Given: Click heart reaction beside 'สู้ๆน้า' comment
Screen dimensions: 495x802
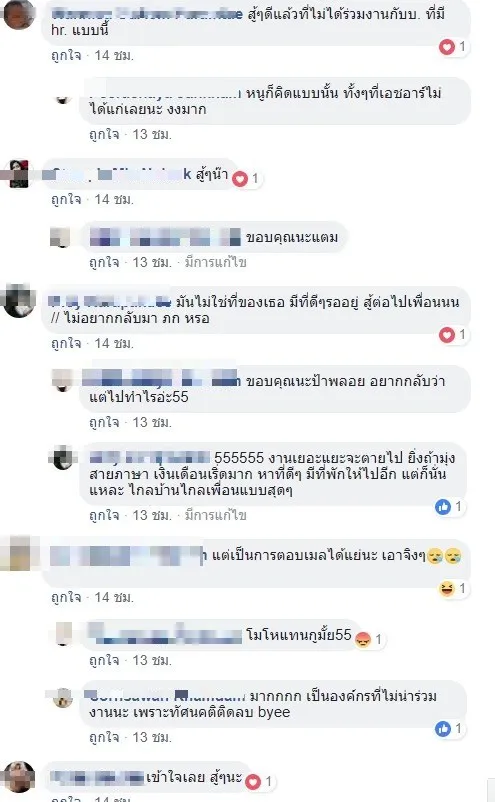Looking at the screenshot, I should [240, 179].
